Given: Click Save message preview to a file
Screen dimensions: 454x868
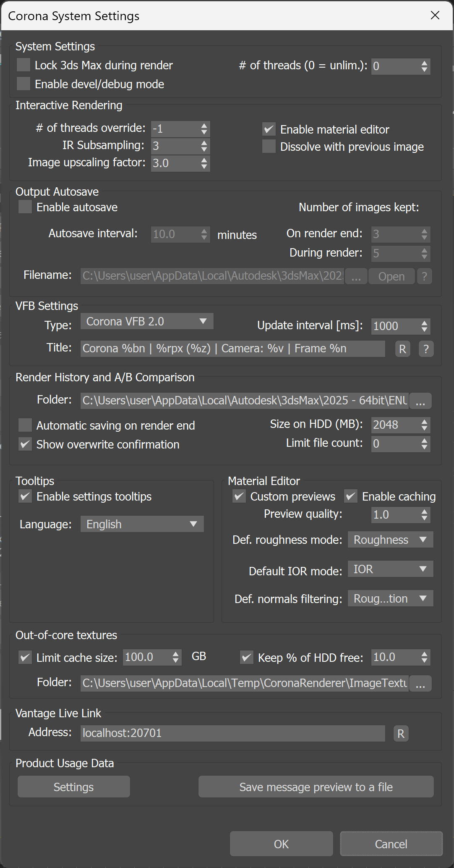Looking at the screenshot, I should [x=316, y=787].
